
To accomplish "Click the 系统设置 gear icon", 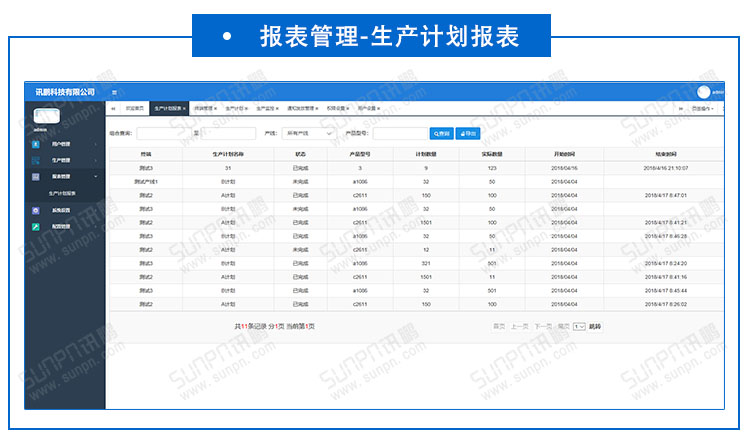I will click(35, 210).
